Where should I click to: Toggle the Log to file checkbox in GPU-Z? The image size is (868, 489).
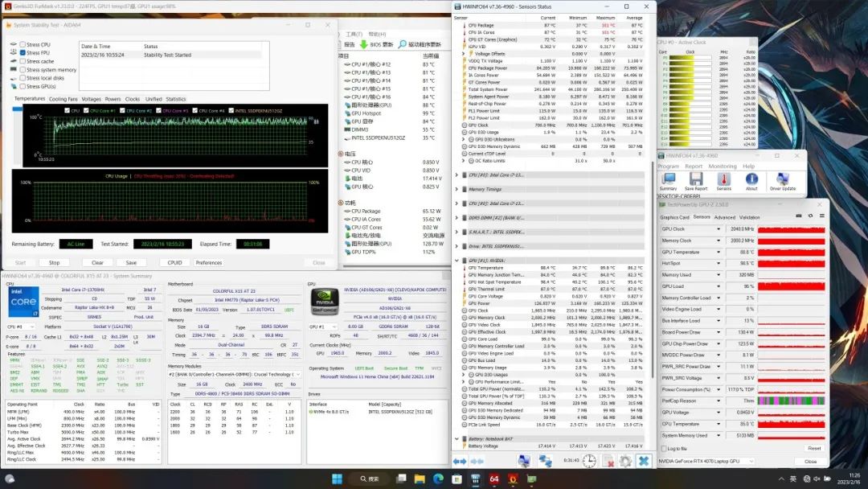tap(663, 448)
